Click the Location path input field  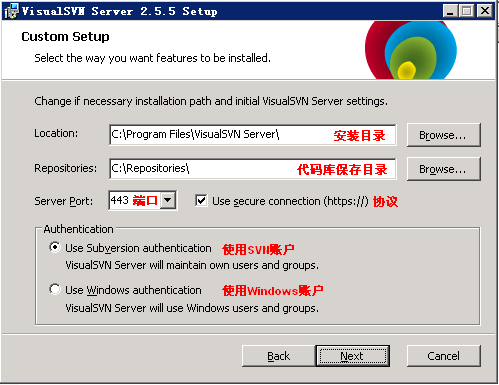coord(253,135)
